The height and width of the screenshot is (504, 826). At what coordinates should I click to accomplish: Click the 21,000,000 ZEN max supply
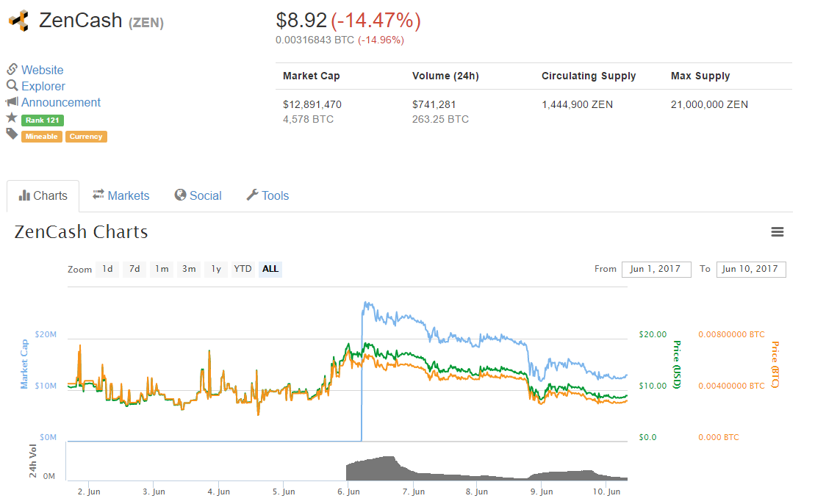point(710,104)
